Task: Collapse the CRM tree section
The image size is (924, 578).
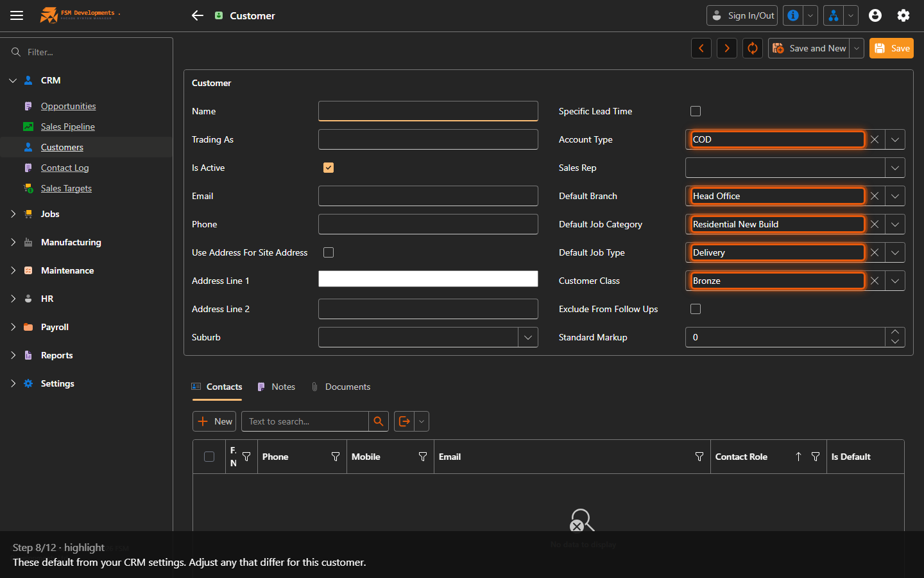Action: (13, 80)
